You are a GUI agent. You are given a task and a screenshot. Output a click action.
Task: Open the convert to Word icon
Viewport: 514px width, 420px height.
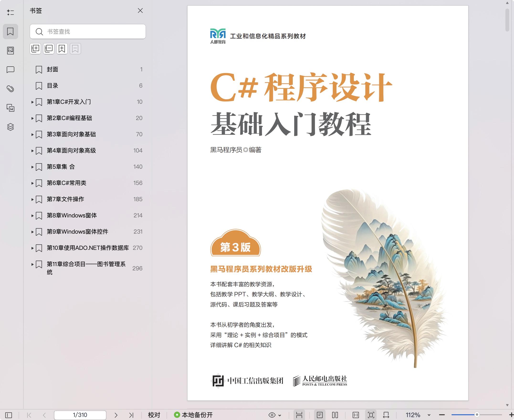tap(10, 108)
